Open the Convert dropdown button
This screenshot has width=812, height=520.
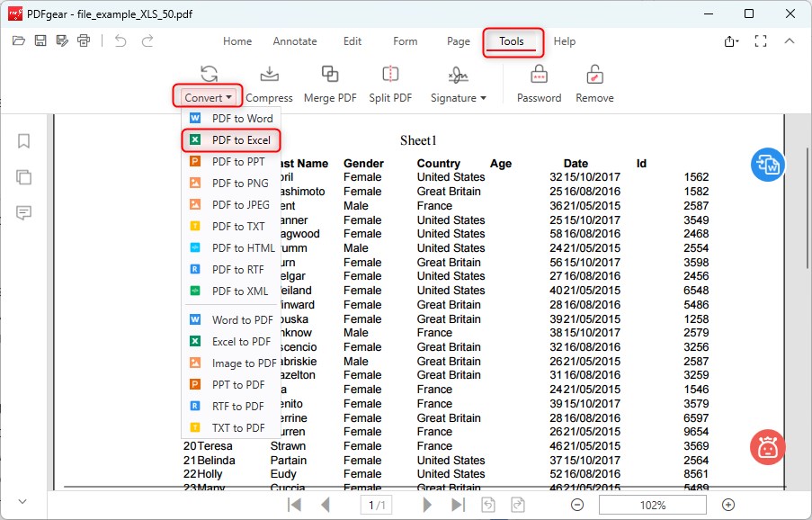pos(208,97)
